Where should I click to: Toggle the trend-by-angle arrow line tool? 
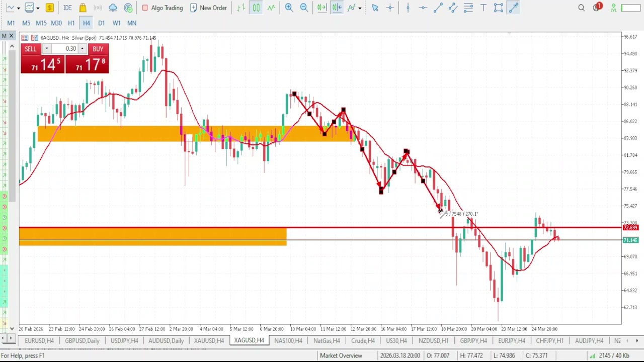click(x=514, y=8)
